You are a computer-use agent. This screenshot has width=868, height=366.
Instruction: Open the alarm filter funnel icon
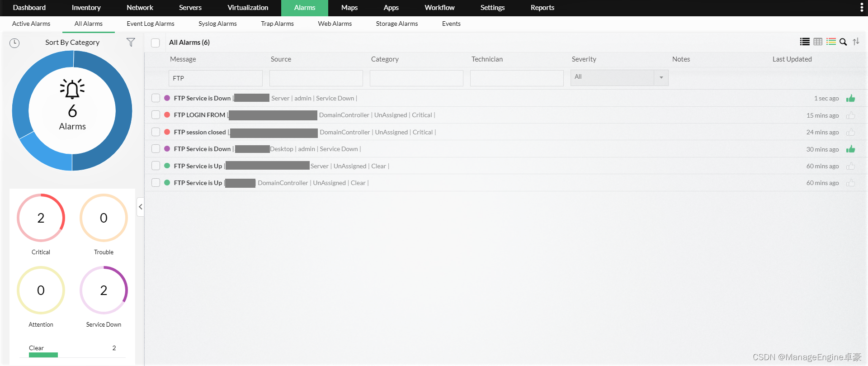point(131,42)
